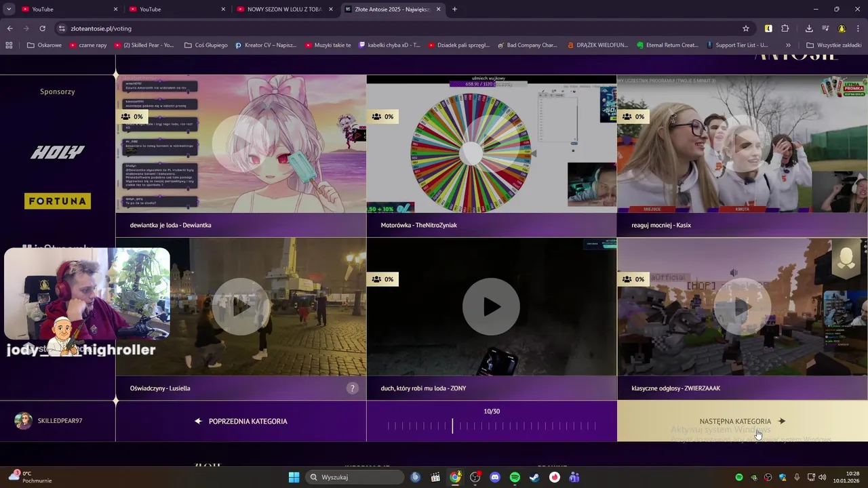Click the 10/30 category counter

492,411
